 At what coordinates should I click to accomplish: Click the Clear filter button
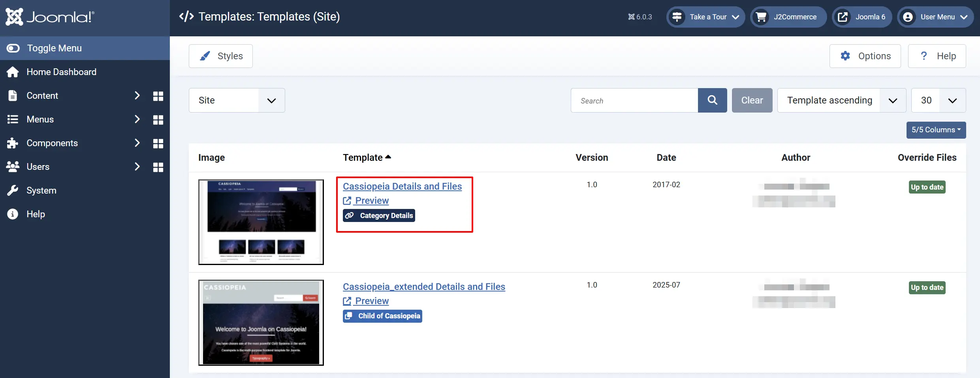[752, 100]
